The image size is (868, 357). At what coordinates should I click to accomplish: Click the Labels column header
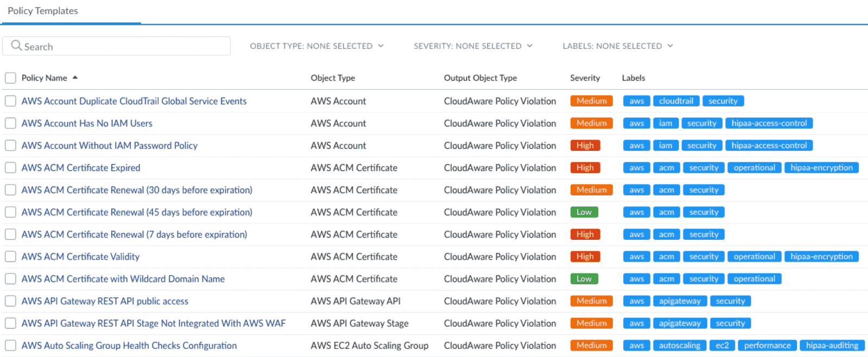(633, 78)
